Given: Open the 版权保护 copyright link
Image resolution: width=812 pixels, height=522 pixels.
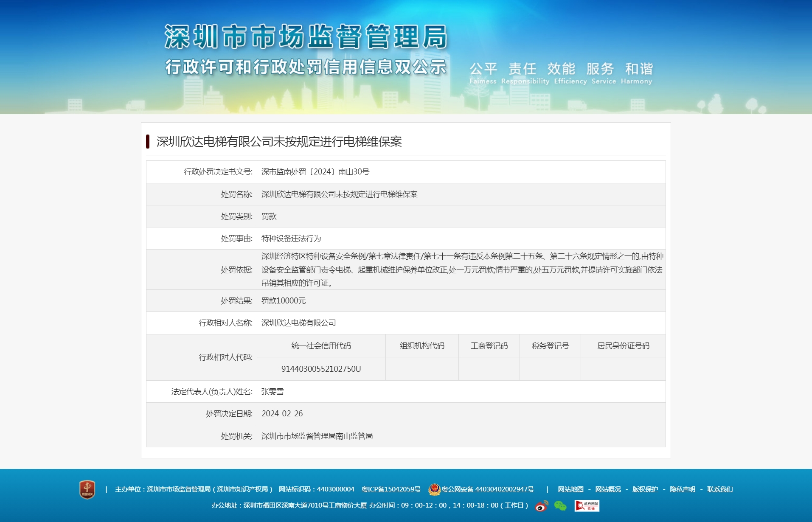Looking at the screenshot, I should click(645, 489).
